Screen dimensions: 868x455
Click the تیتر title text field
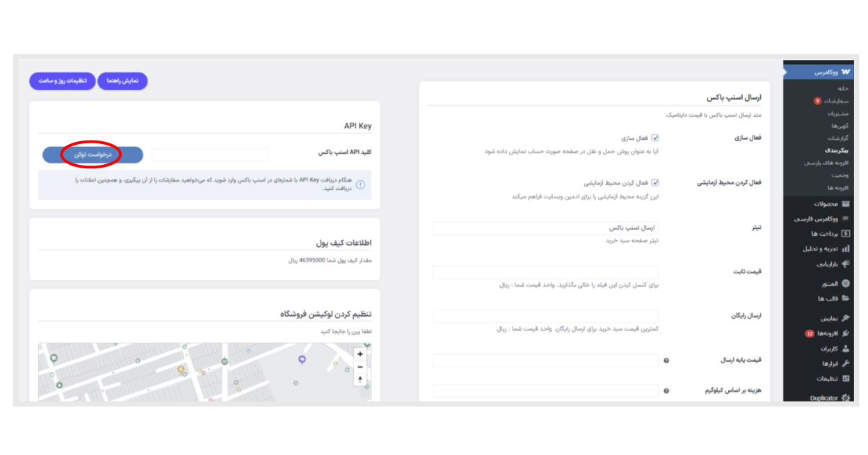pos(545,228)
